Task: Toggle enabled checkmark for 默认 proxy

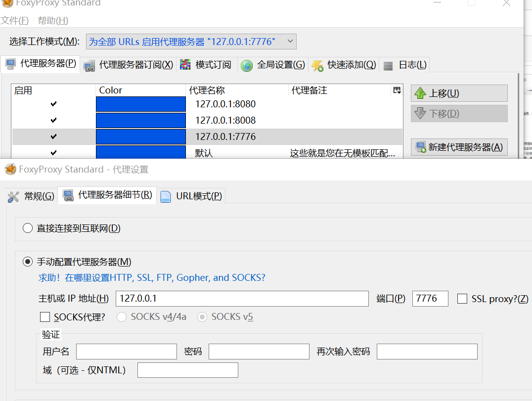Action: click(x=53, y=153)
